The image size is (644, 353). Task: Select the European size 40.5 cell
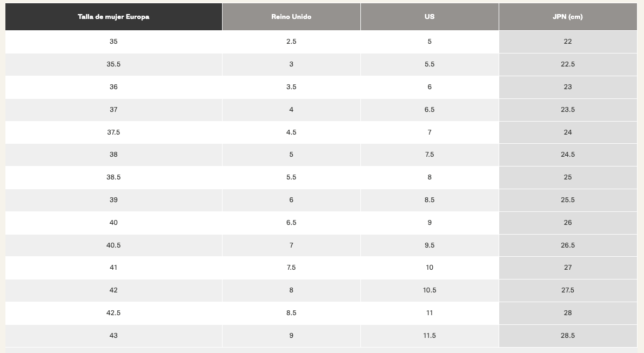[x=113, y=245]
